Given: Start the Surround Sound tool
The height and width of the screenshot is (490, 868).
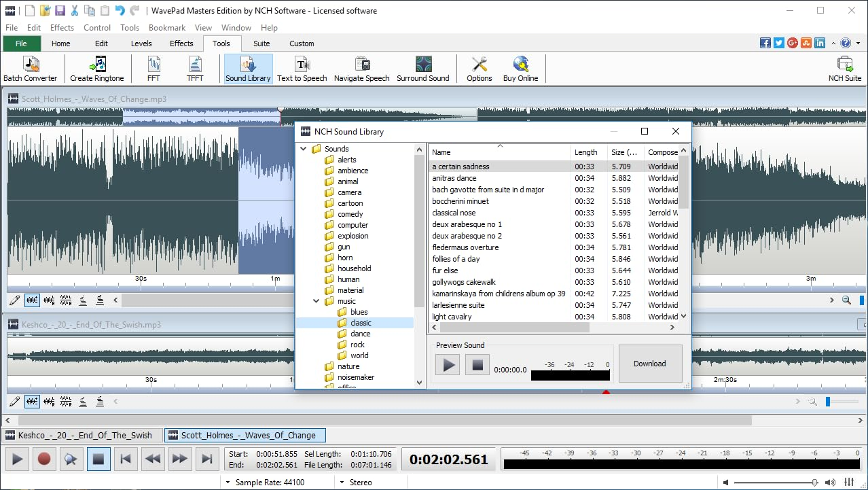Looking at the screenshot, I should coord(423,68).
